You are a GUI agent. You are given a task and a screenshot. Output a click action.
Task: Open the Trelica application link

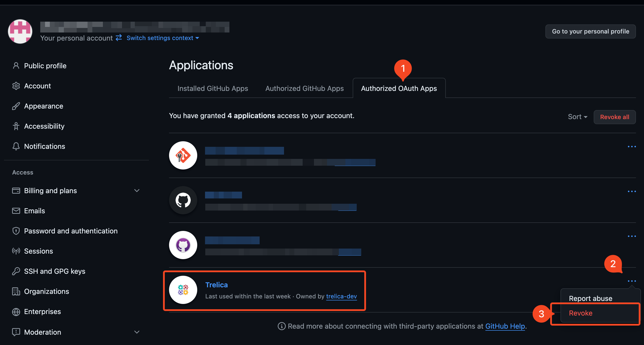pyautogui.click(x=217, y=285)
